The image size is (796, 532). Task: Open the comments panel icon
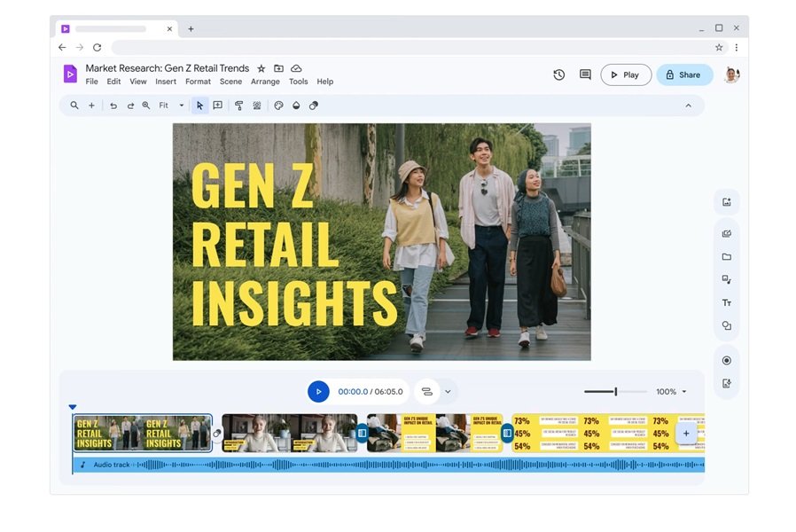tap(585, 74)
